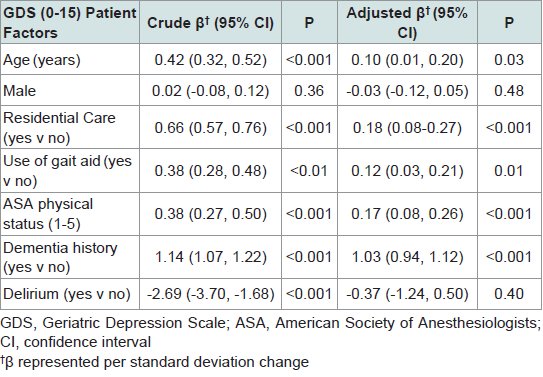This screenshot has width=543, height=377.
Task: Click the 'GDS (0-15) Patient Factors' header cell
Action: 70,23
